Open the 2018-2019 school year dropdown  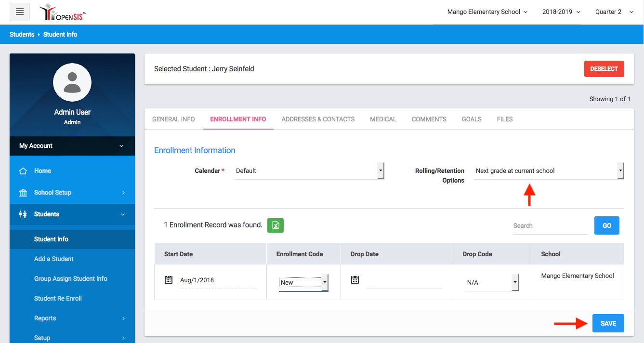(561, 12)
